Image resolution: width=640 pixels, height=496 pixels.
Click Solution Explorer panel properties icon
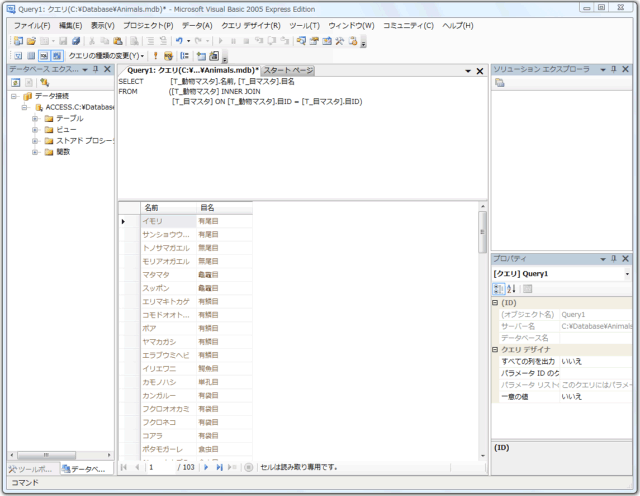point(500,83)
